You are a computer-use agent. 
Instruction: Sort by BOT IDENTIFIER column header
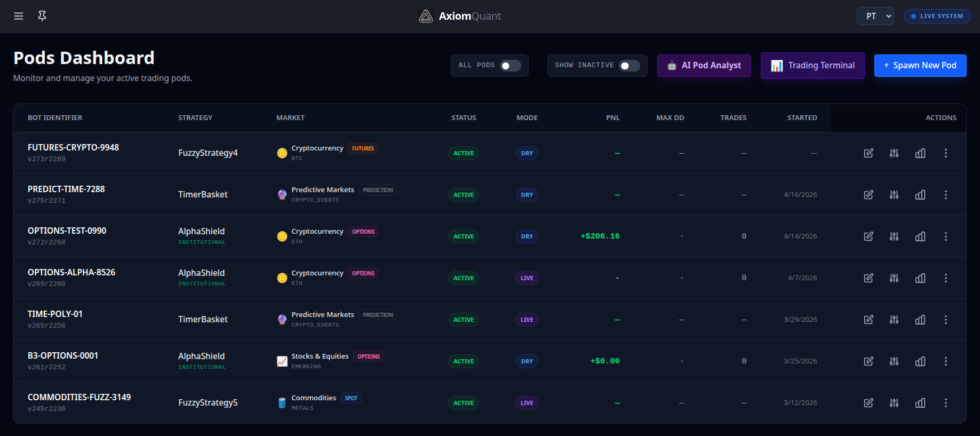coord(55,118)
